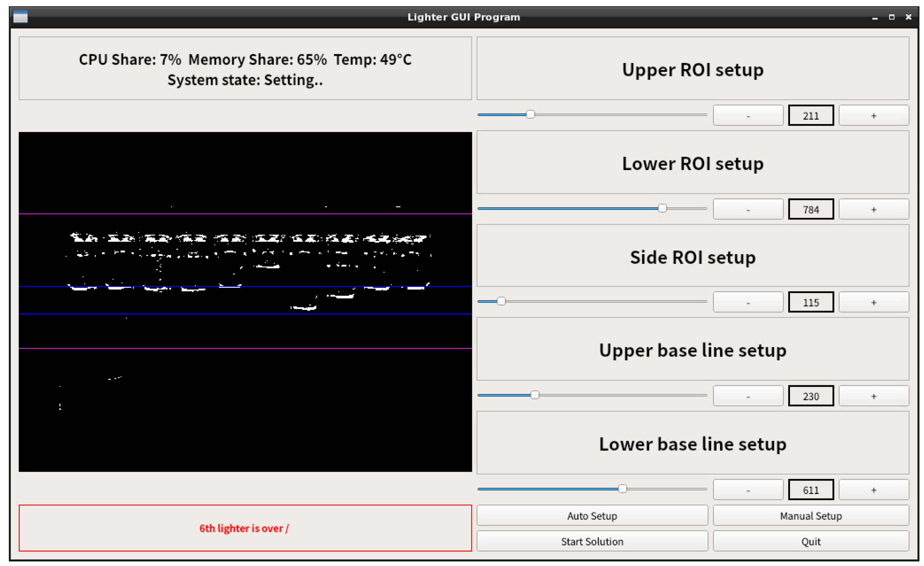Viewport: 924px width, 566px height.
Task: Click the binary camera preview image
Action: [x=245, y=302]
